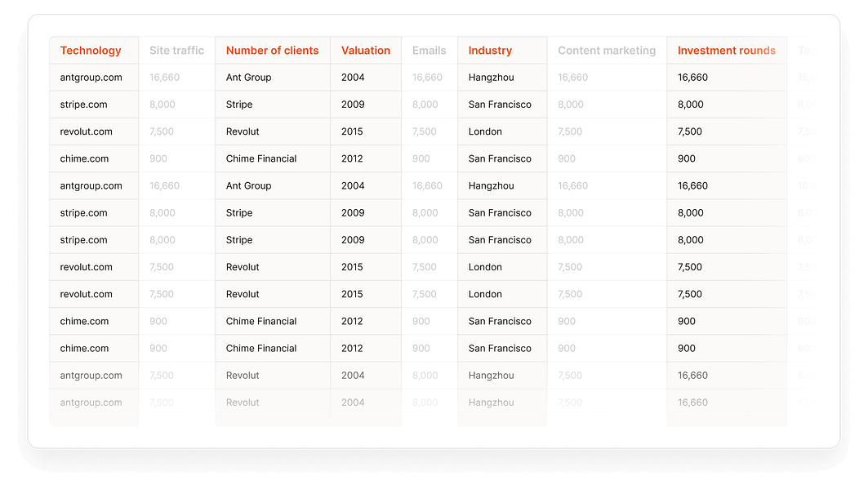Screen dimensions: 868x490
Task: Select 2004 valuation in the first row
Action: 353,78
